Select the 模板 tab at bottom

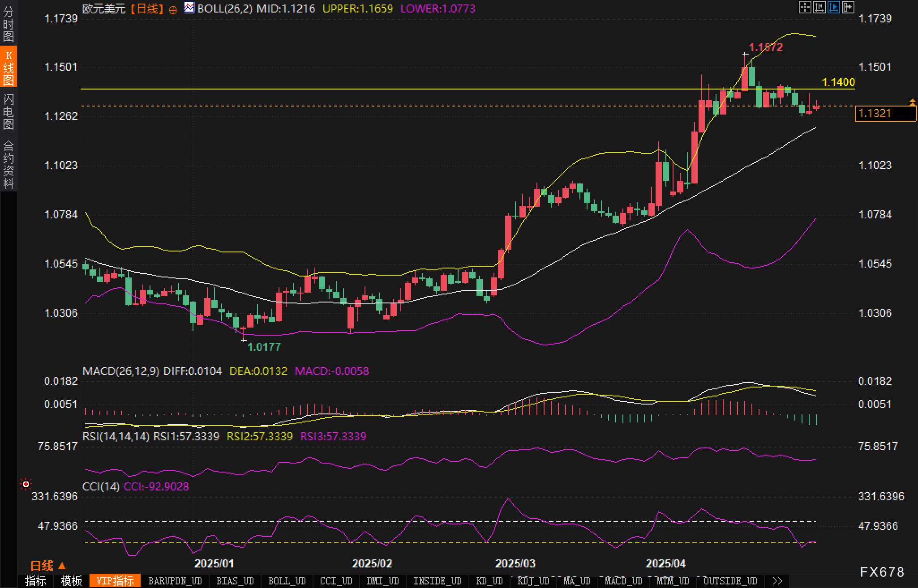[71, 581]
